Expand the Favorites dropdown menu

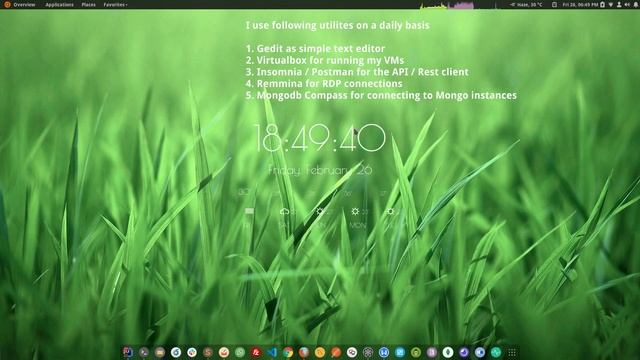point(116,4)
